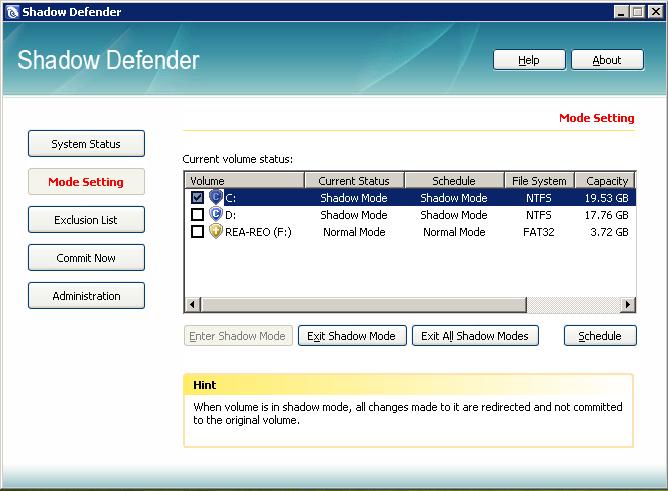
Task: Go to the Exclusion List page
Action: pyautogui.click(x=86, y=220)
